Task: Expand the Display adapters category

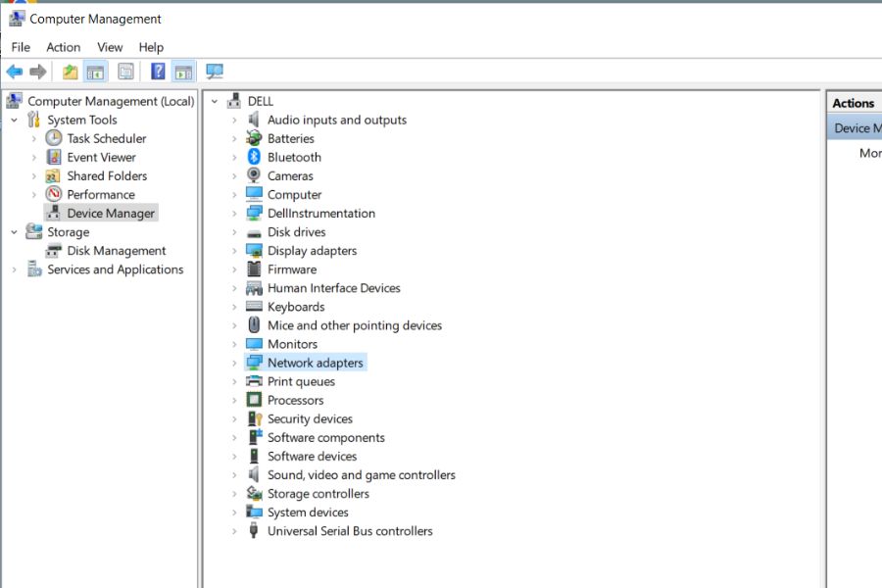Action: (234, 251)
